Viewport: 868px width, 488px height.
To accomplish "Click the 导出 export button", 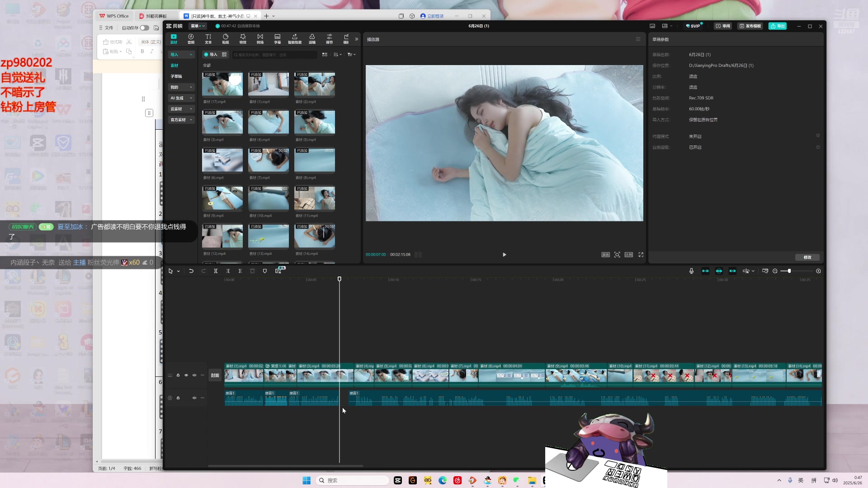I will pyautogui.click(x=778, y=26).
